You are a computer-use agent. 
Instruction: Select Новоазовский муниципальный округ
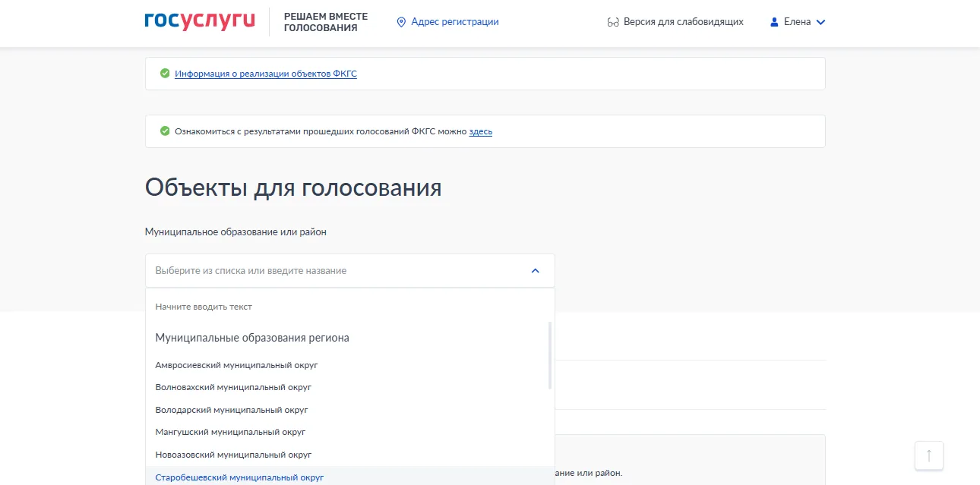click(233, 455)
